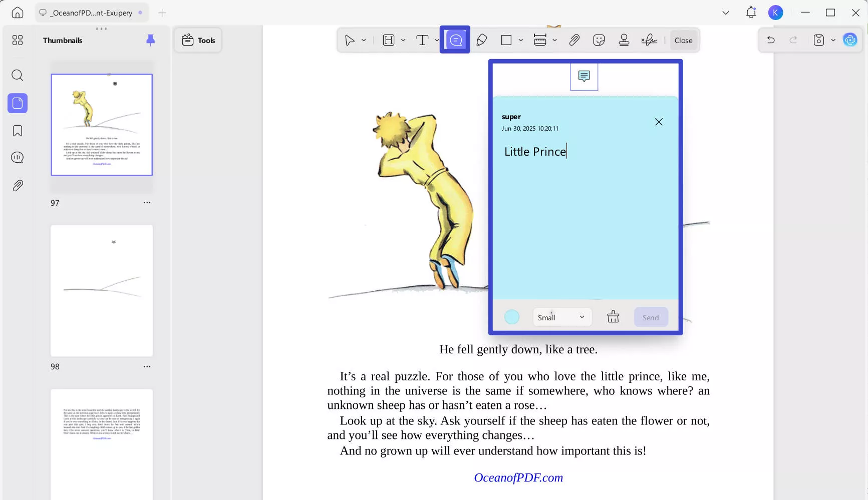868x500 pixels.
Task: Expand the rectangle shape tool options
Action: (521, 40)
